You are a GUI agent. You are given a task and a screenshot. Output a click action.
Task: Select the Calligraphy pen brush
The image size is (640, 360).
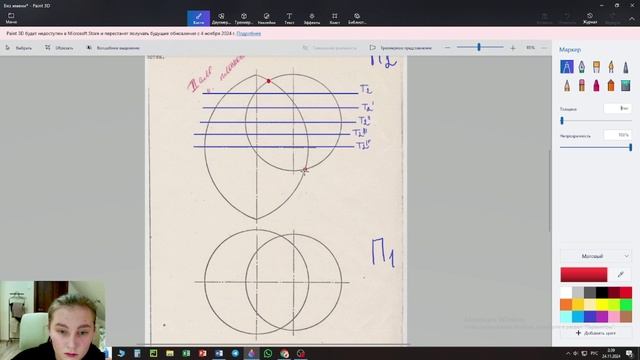click(x=582, y=67)
